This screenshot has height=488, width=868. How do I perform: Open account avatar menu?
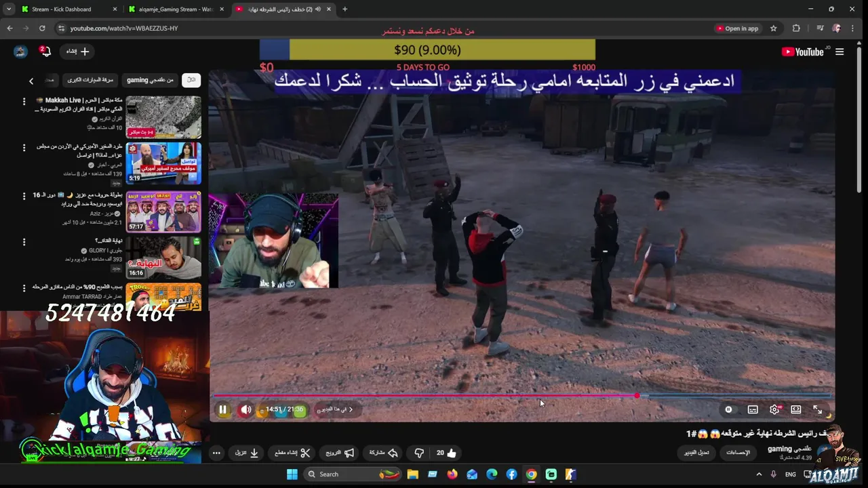coord(20,52)
